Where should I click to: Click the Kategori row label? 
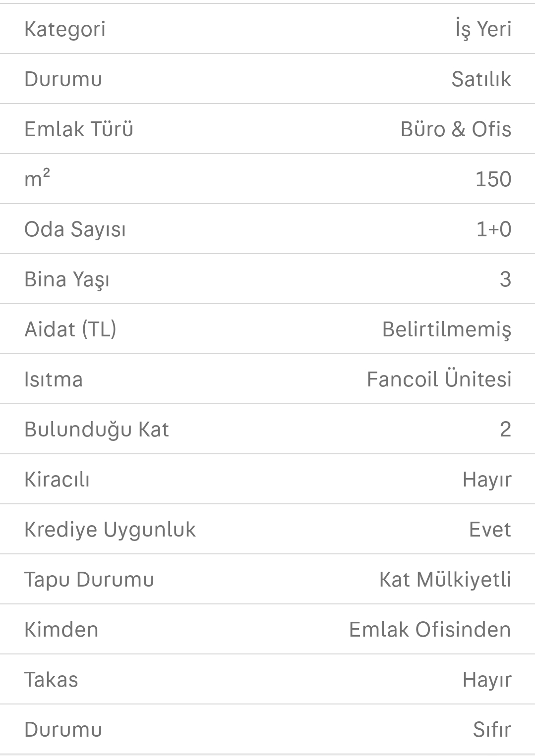(65, 29)
